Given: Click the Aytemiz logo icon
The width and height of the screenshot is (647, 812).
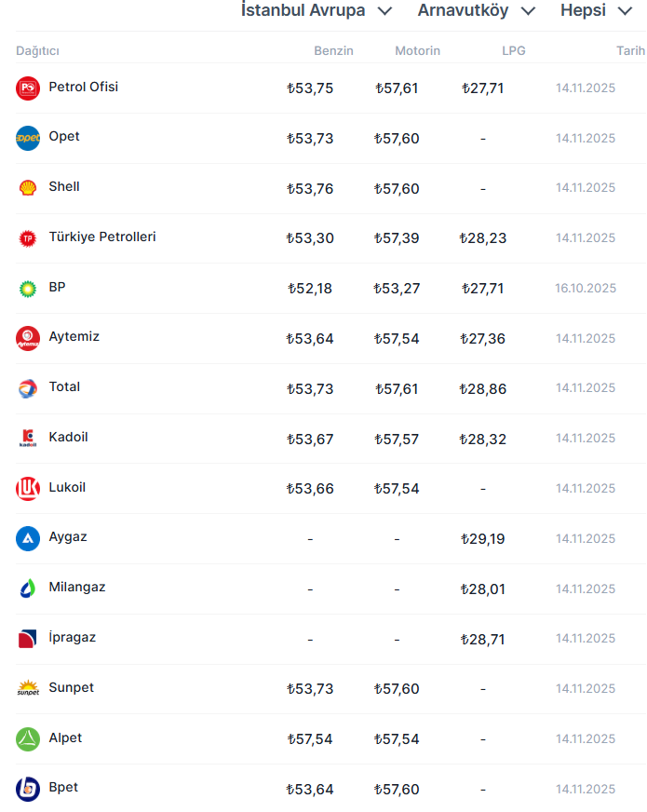Looking at the screenshot, I should [28, 338].
